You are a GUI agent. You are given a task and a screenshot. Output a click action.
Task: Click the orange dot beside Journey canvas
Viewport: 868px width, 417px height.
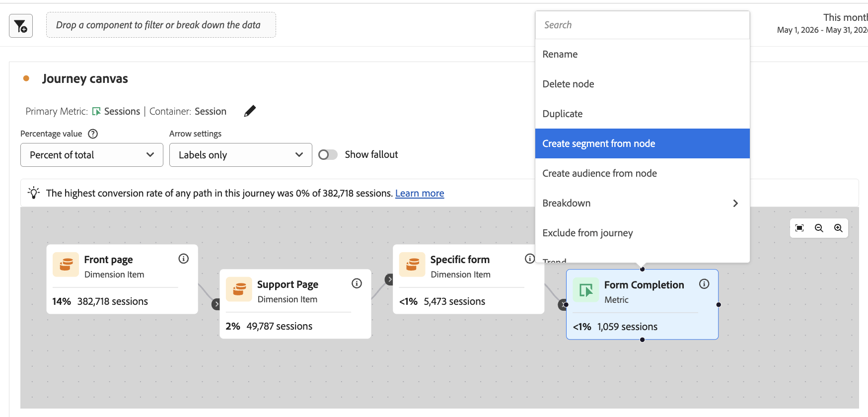point(26,78)
